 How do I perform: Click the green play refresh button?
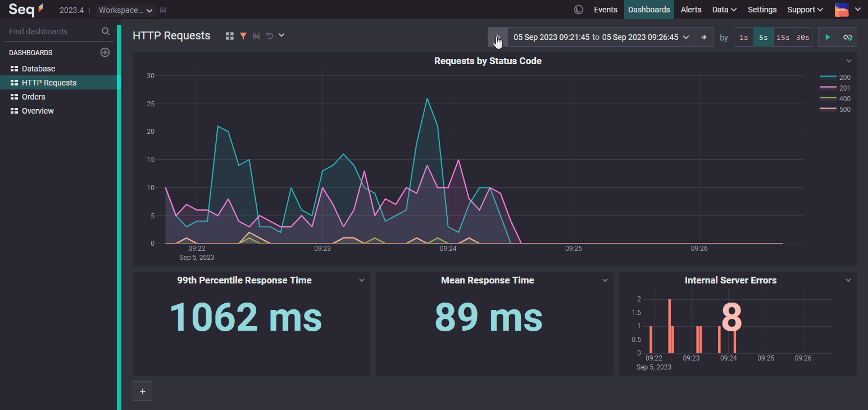828,37
